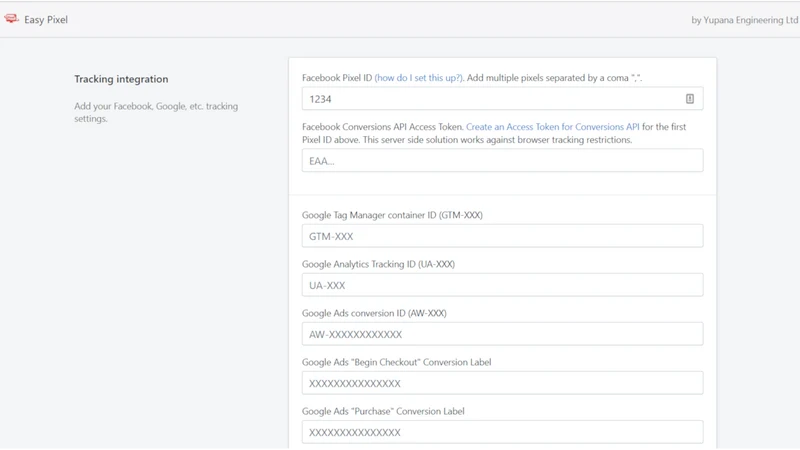The image size is (800, 450).
Task: Open the Create an Access Token for Conversions API link
Action: point(552,127)
